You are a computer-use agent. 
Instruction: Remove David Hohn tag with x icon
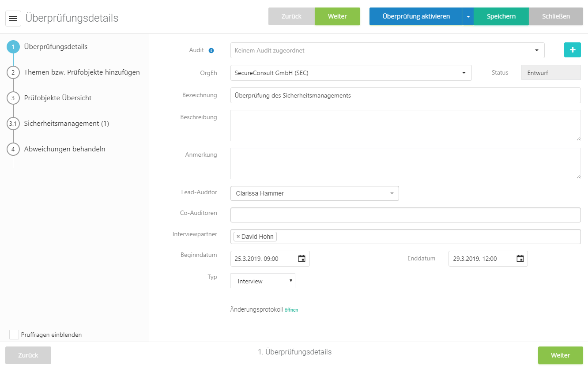(x=238, y=237)
